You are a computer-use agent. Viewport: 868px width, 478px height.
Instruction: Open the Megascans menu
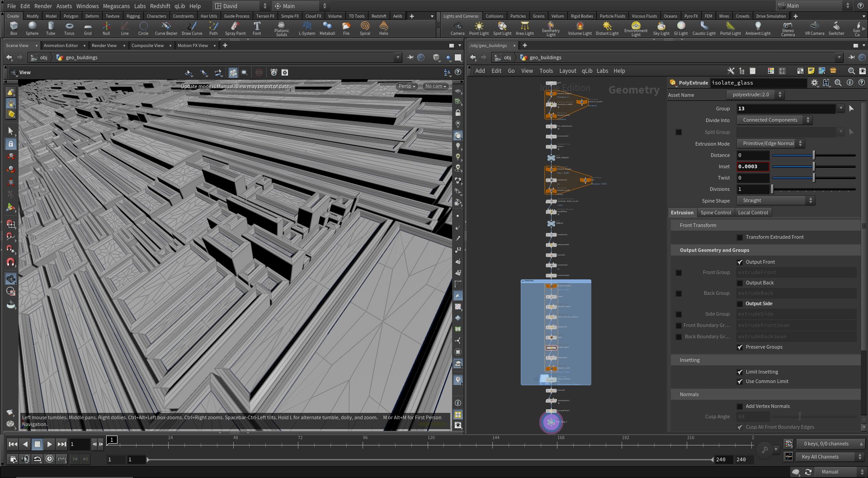116,6
